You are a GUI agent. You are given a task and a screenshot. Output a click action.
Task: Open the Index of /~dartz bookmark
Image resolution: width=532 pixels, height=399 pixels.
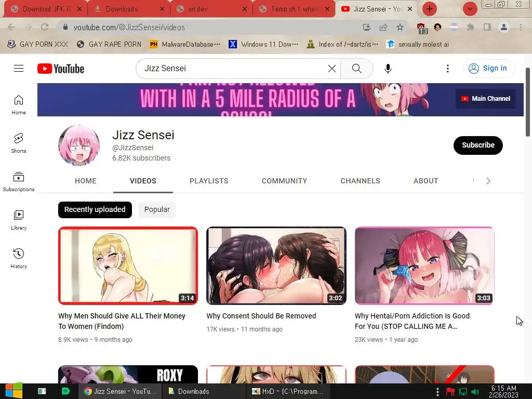342,44
